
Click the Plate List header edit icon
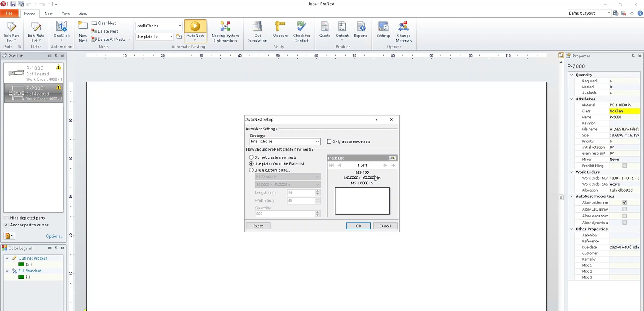392,158
